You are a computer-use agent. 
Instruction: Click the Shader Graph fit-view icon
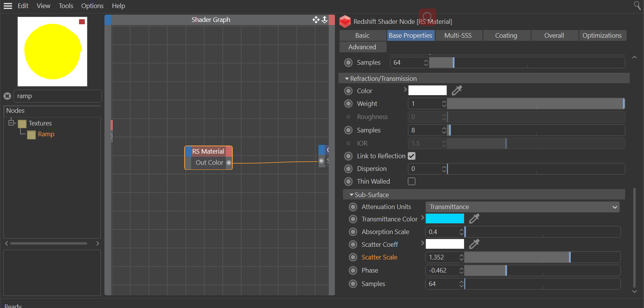click(325, 20)
